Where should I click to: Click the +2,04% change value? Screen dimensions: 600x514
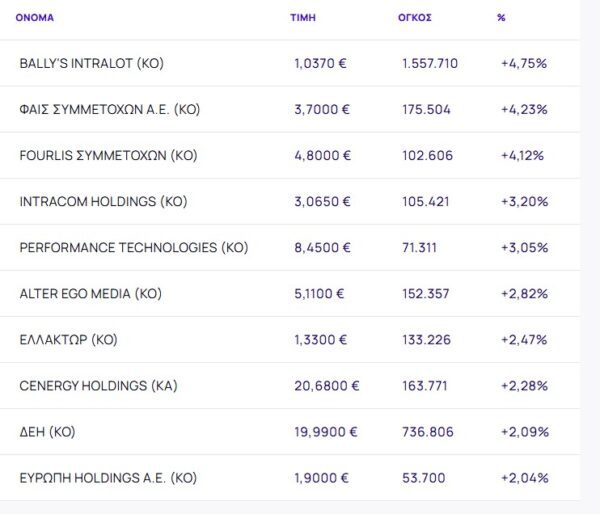524,478
